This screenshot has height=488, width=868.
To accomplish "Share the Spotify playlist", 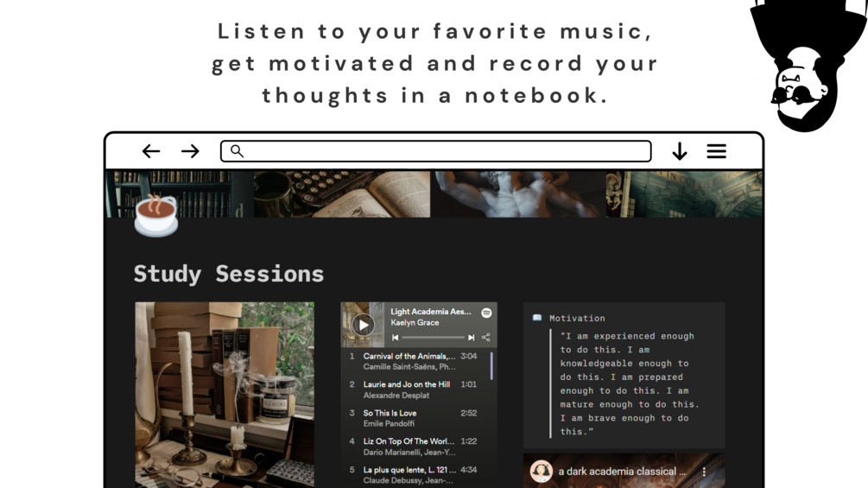I will tap(486, 338).
